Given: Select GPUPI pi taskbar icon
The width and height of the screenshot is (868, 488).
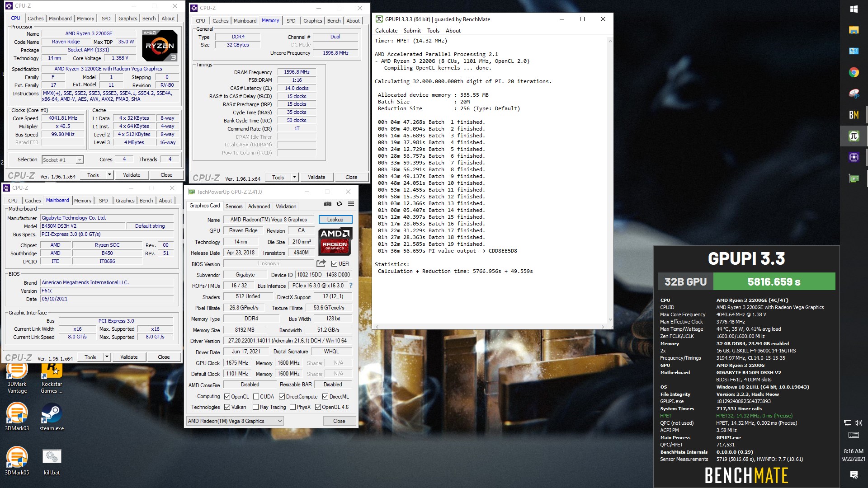Looking at the screenshot, I should coord(854,136).
